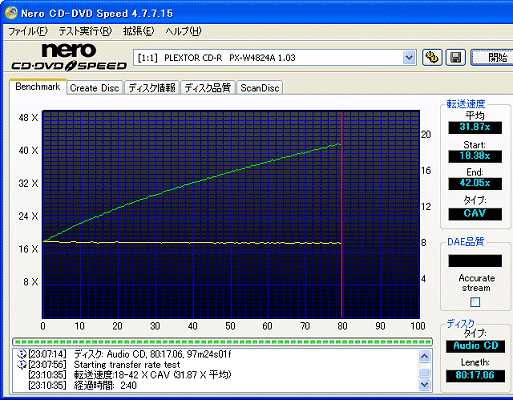This screenshot has height=400, width=513.
Task: Click the green test progress bar
Action: [222, 342]
